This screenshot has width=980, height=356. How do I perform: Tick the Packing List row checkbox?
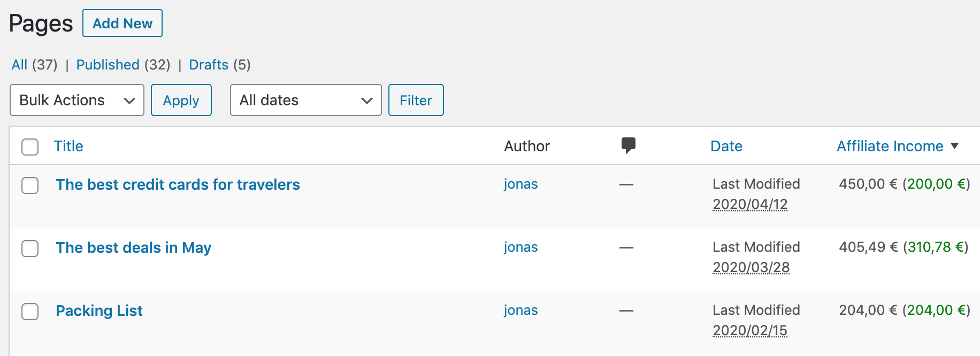click(x=30, y=311)
